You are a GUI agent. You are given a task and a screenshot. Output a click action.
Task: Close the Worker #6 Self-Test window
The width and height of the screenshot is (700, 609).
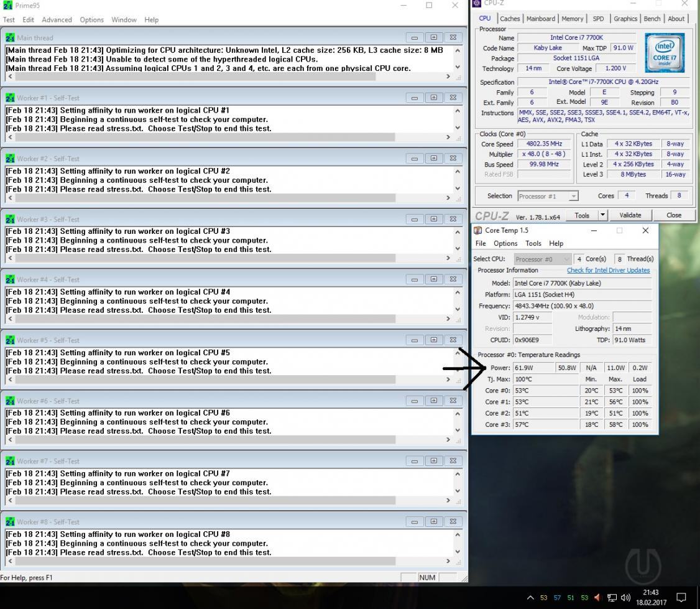point(453,401)
